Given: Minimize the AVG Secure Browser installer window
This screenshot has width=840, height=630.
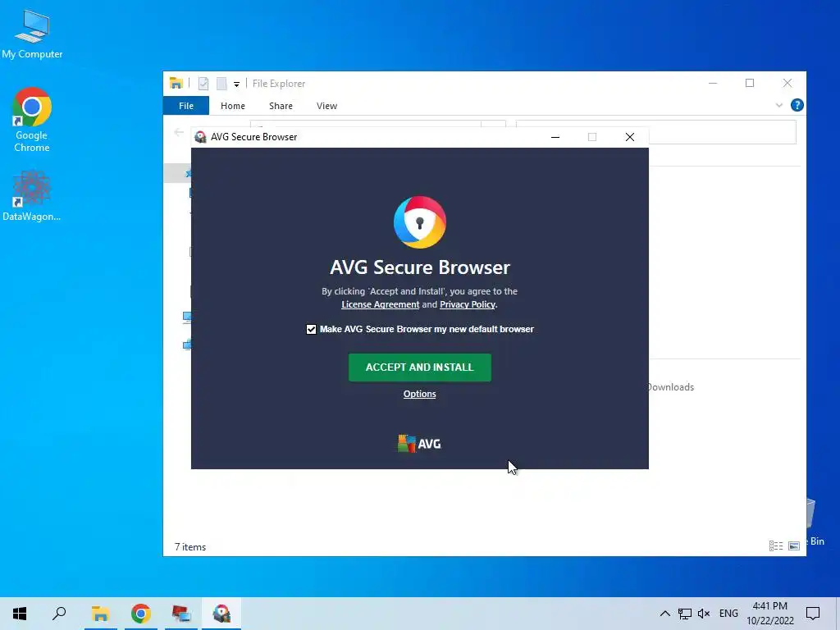Looking at the screenshot, I should click(555, 137).
